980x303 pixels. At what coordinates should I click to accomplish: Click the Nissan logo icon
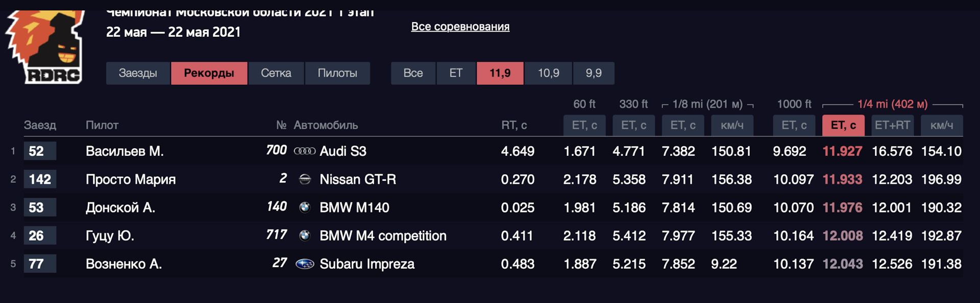pyautogui.click(x=305, y=179)
